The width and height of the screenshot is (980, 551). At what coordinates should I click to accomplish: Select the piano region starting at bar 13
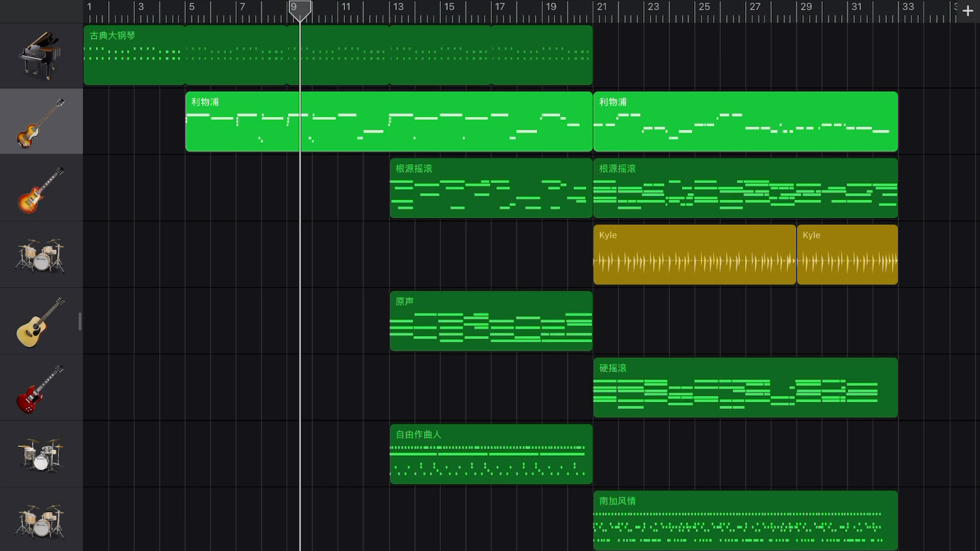click(x=440, y=55)
